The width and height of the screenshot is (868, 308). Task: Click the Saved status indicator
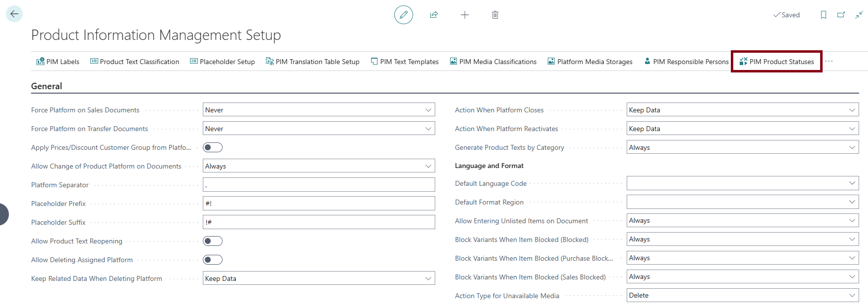coord(787,15)
